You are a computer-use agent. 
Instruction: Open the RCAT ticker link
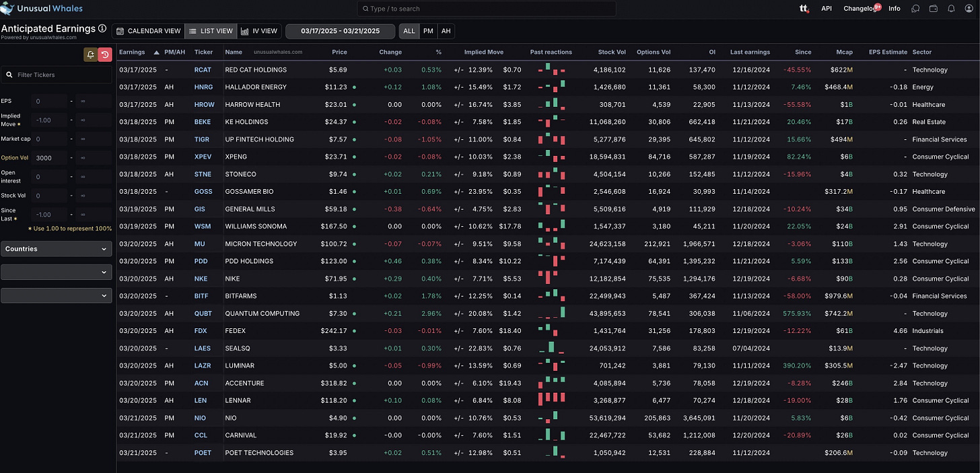(x=203, y=70)
